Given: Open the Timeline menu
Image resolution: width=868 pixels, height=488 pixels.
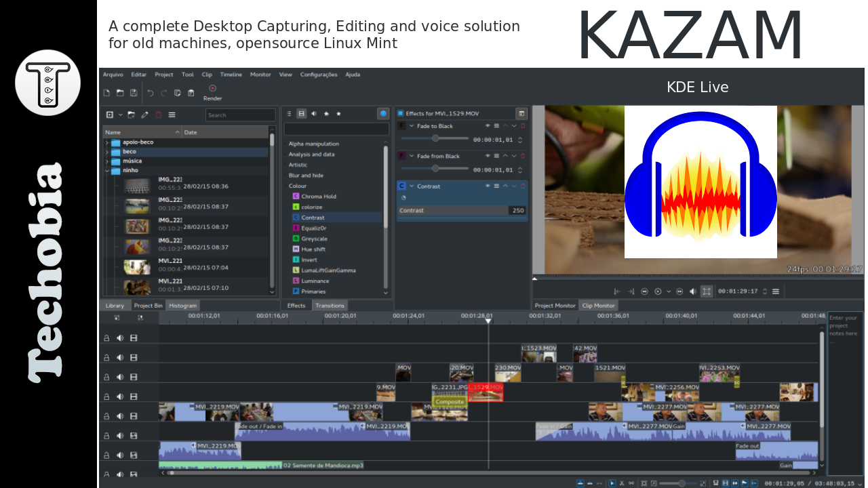Looking at the screenshot, I should tap(231, 75).
